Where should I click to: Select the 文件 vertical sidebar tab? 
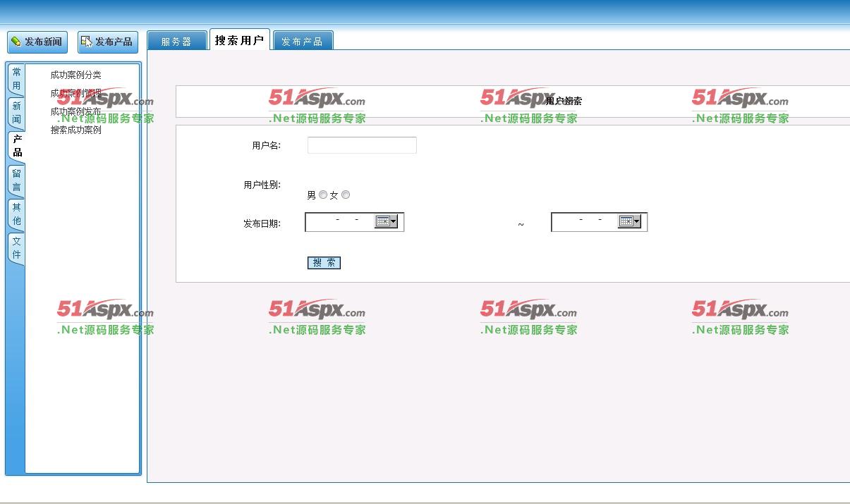[16, 248]
